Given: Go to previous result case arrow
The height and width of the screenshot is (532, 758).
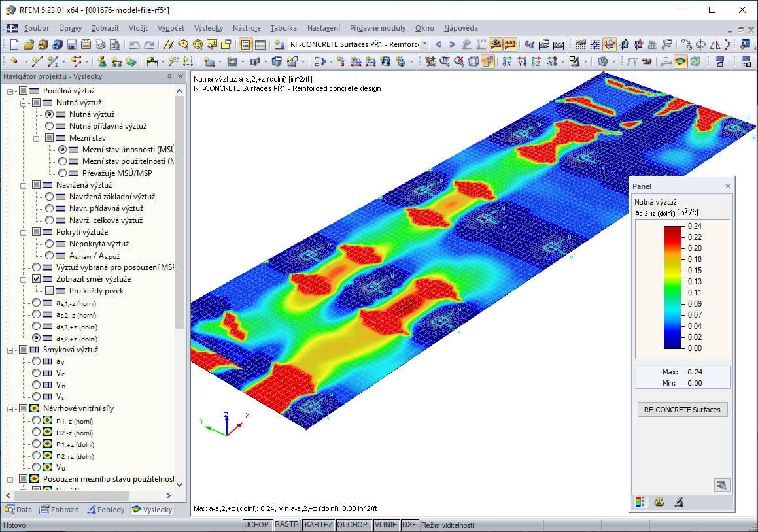Looking at the screenshot, I should (x=438, y=44).
